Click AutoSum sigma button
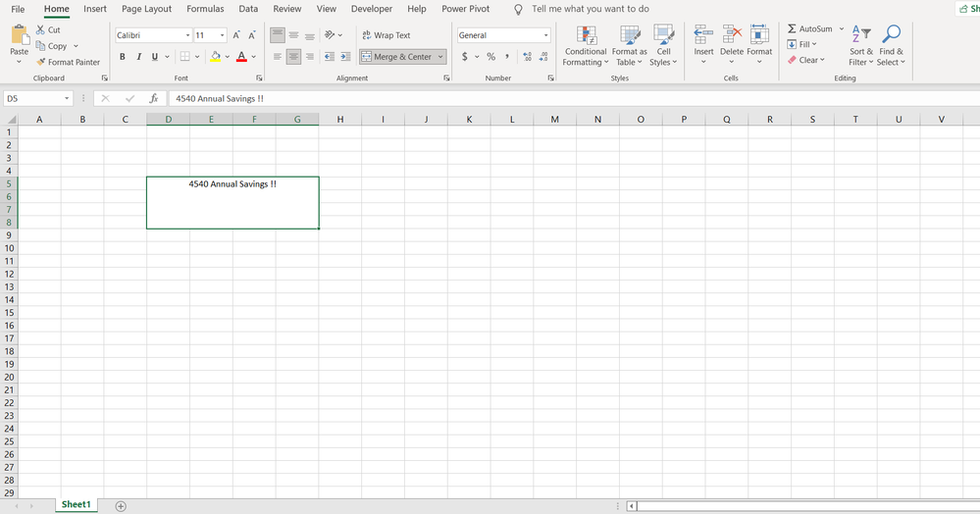The width and height of the screenshot is (980, 514). [809, 28]
